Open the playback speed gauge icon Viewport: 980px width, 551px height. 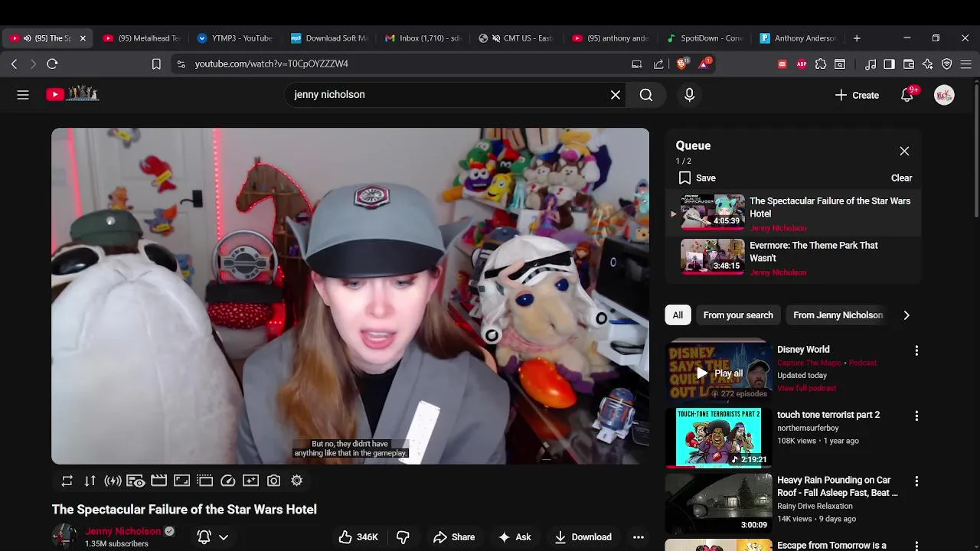pyautogui.click(x=227, y=481)
